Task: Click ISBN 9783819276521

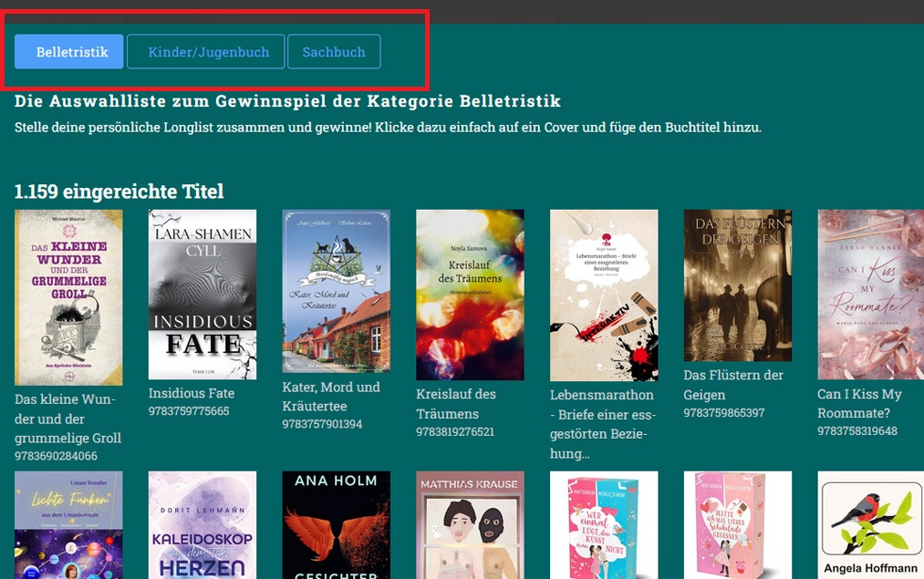Action: [455, 432]
